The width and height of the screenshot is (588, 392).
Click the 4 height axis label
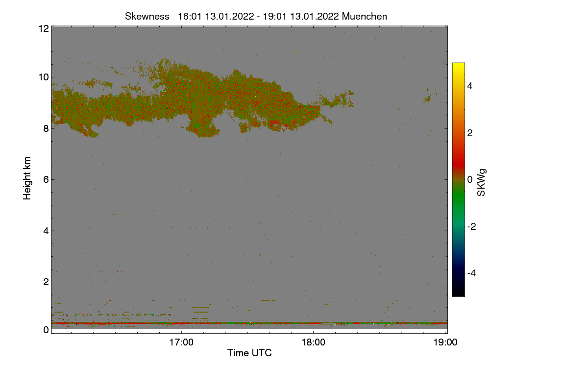pos(46,231)
